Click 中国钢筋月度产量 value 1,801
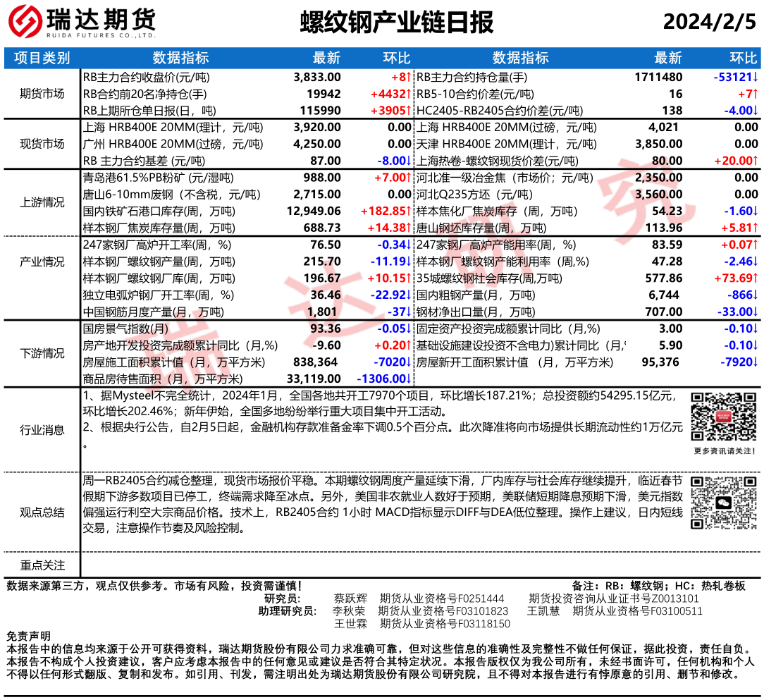Screen dimensions: 764x700 click(x=323, y=312)
